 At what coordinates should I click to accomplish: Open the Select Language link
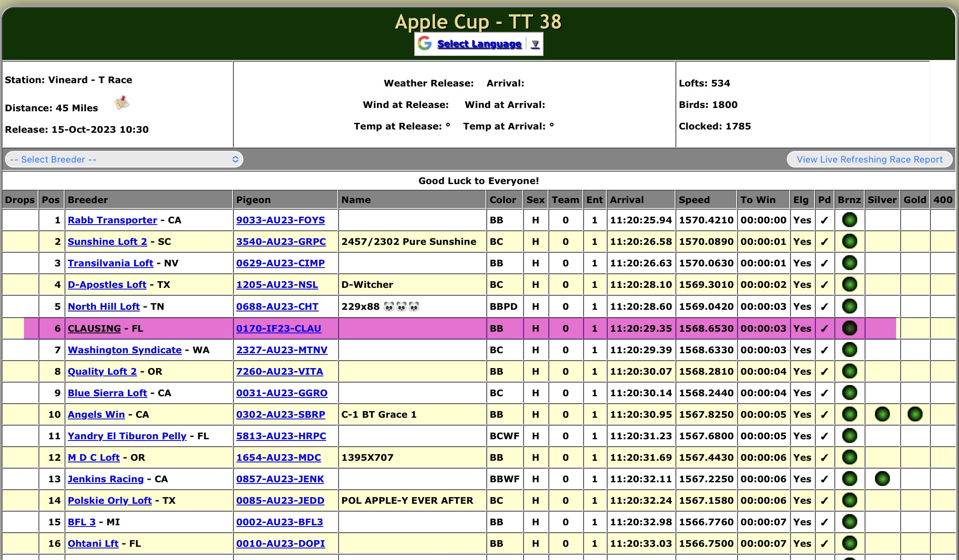pos(479,44)
